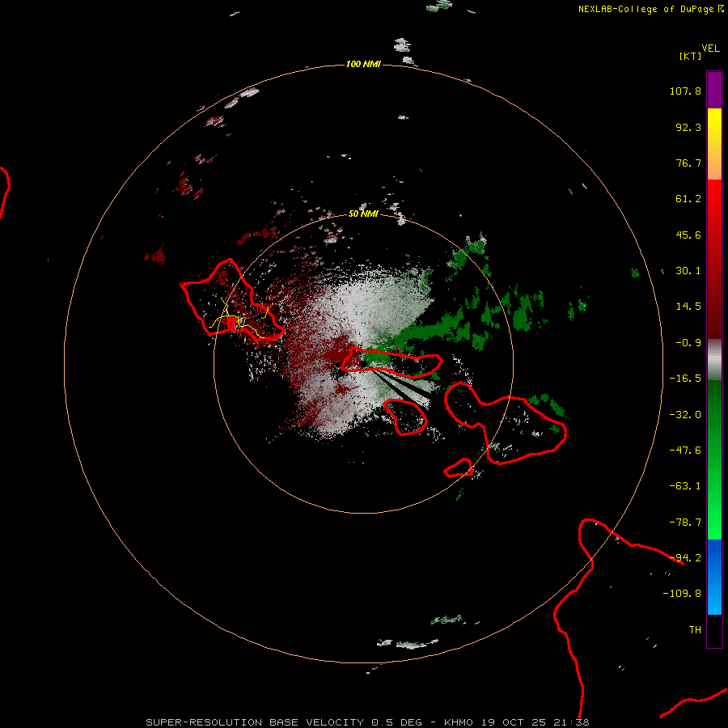Click the 21:38 time in the caption

[x=572, y=722]
